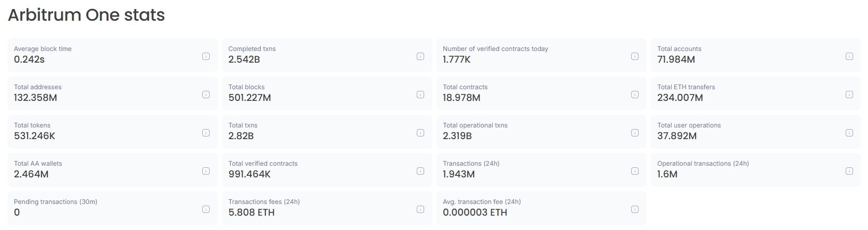Click the Average block time label
The image size is (868, 230).
click(43, 49)
